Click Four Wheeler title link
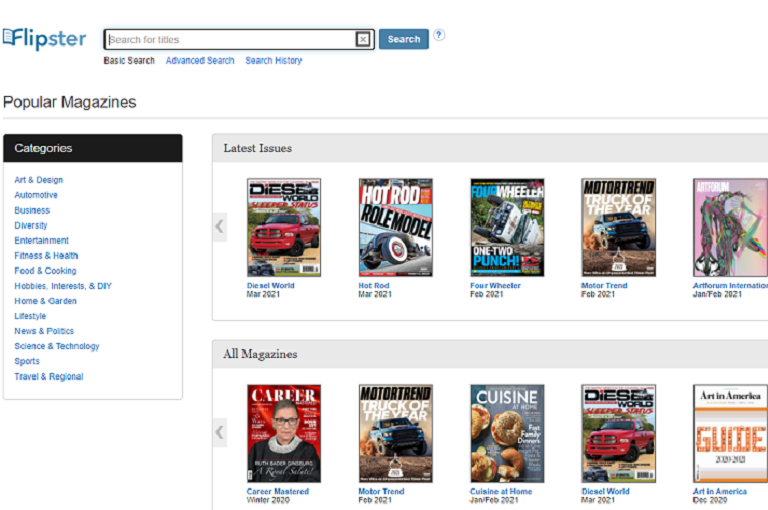This screenshot has height=510, width=768. pos(495,286)
